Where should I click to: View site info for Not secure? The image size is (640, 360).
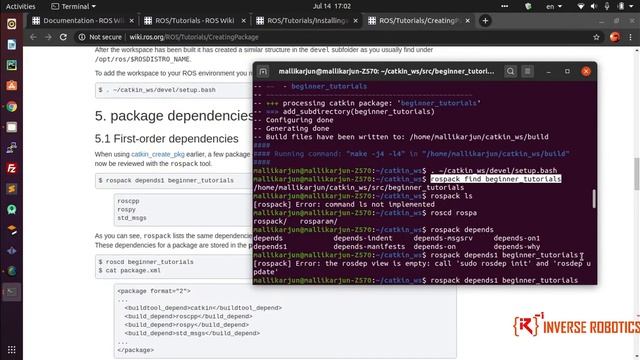coord(100,37)
